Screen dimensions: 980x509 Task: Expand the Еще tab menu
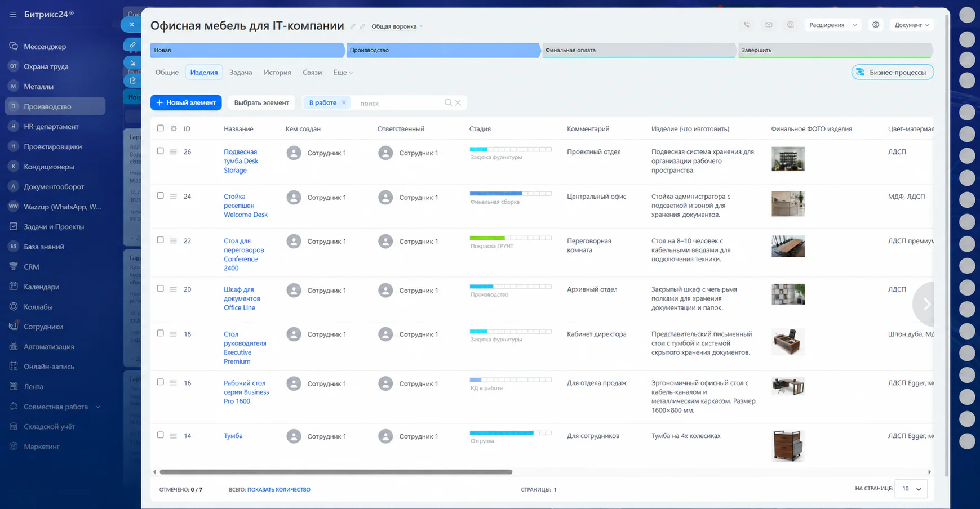pyautogui.click(x=343, y=72)
